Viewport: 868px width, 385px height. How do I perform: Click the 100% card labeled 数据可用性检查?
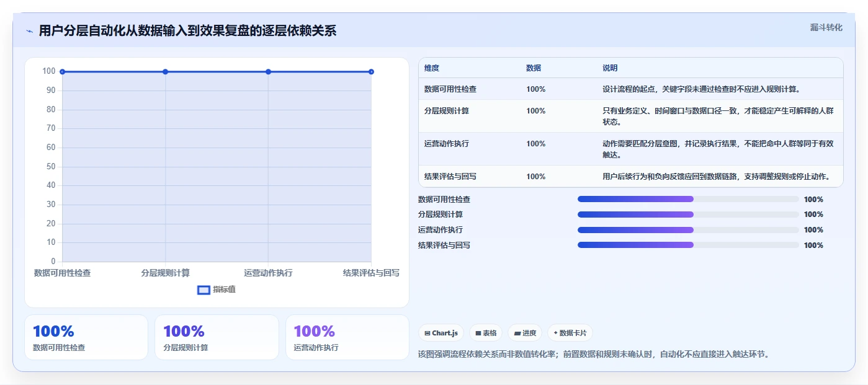point(86,337)
